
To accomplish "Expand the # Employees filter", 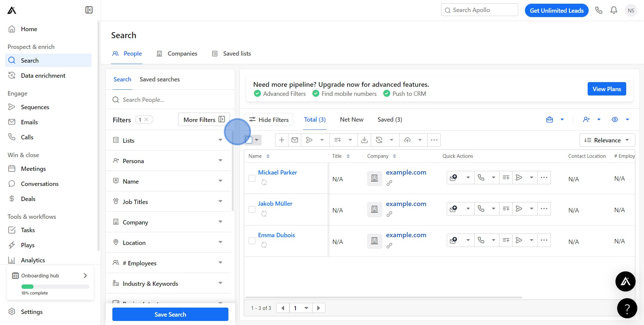I will pos(168,263).
